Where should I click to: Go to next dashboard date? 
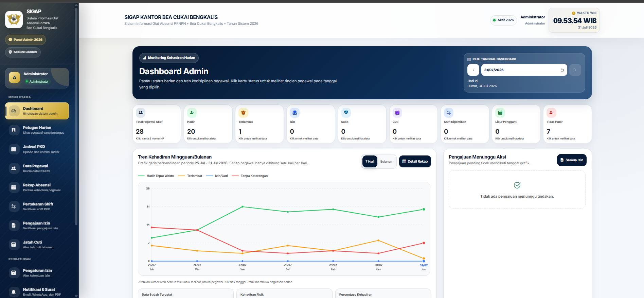pyautogui.click(x=575, y=70)
